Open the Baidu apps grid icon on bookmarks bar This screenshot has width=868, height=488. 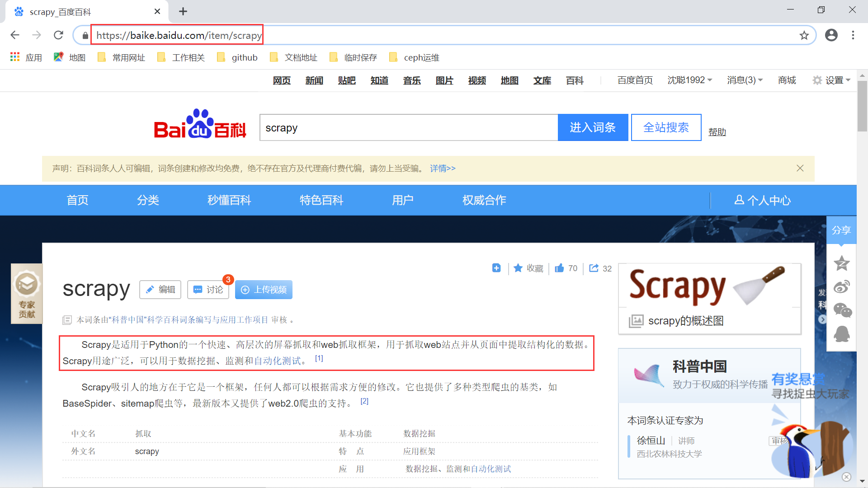click(x=14, y=57)
